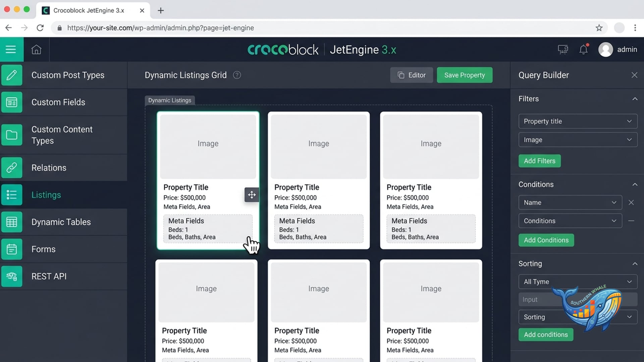Click the Dynamic Listings Grid heading
The height and width of the screenshot is (362, 644).
pyautogui.click(x=185, y=75)
